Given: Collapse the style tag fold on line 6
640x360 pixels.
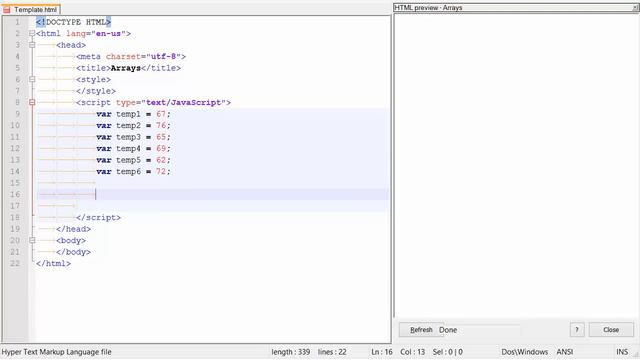Looking at the screenshot, I should (32, 79).
